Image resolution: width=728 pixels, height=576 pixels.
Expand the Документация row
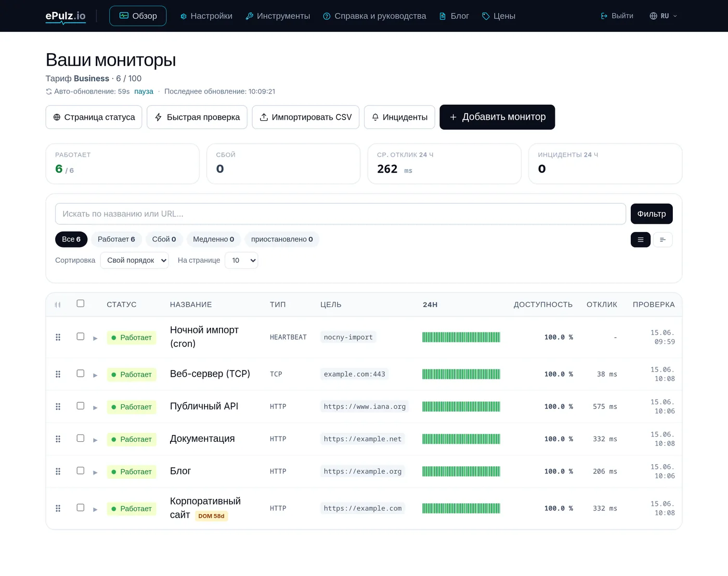click(95, 440)
